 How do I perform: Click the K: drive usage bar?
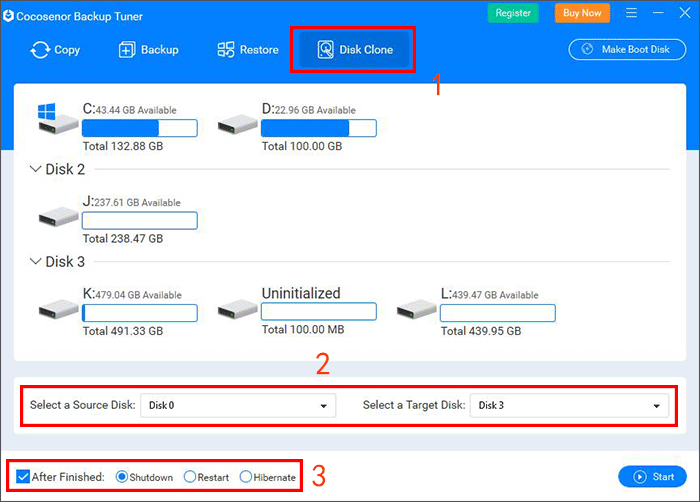[x=140, y=313]
